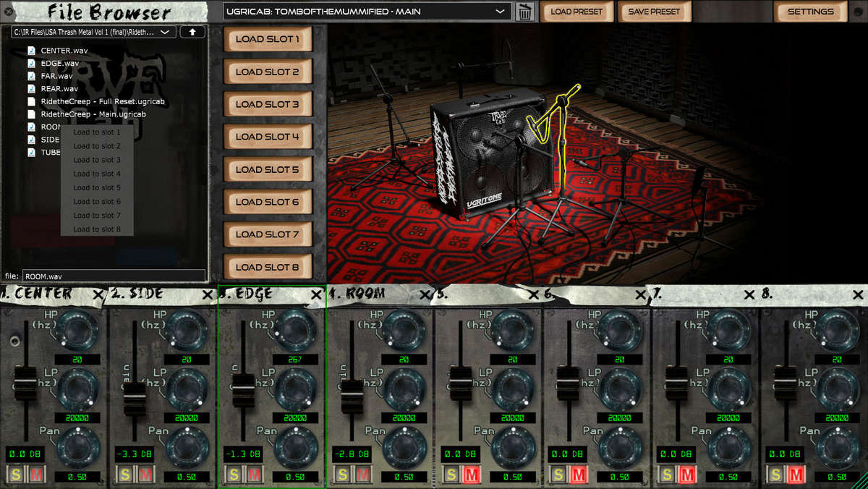Mute the ROOM channel

[x=362, y=475]
